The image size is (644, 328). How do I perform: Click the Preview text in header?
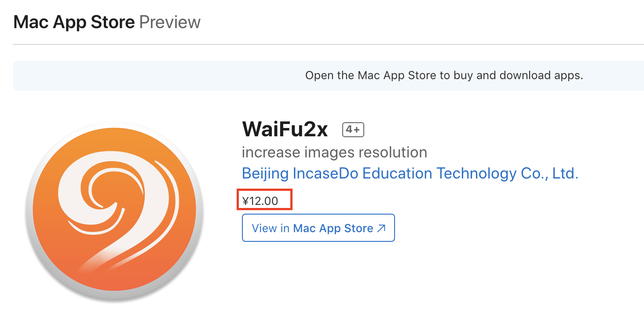[x=170, y=22]
